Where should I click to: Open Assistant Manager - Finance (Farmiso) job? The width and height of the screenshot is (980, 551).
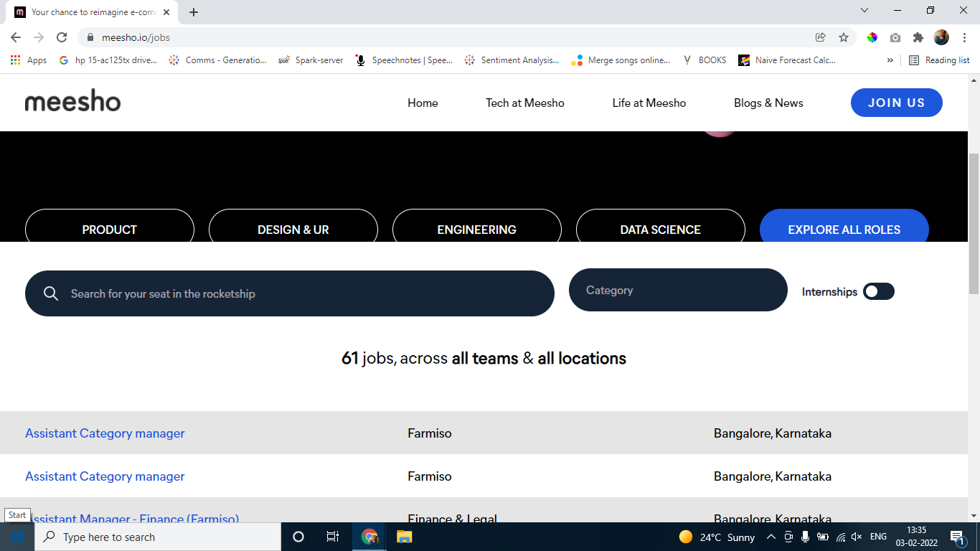pyautogui.click(x=132, y=518)
